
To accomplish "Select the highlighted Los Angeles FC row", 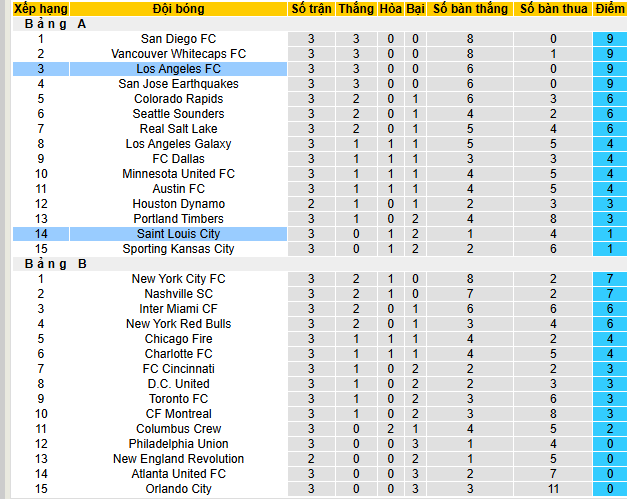I will (178, 69).
